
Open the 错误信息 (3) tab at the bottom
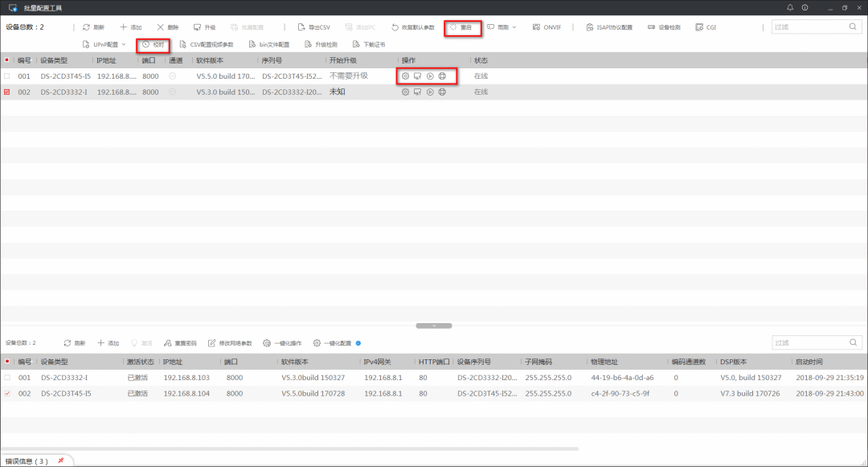click(x=27, y=461)
